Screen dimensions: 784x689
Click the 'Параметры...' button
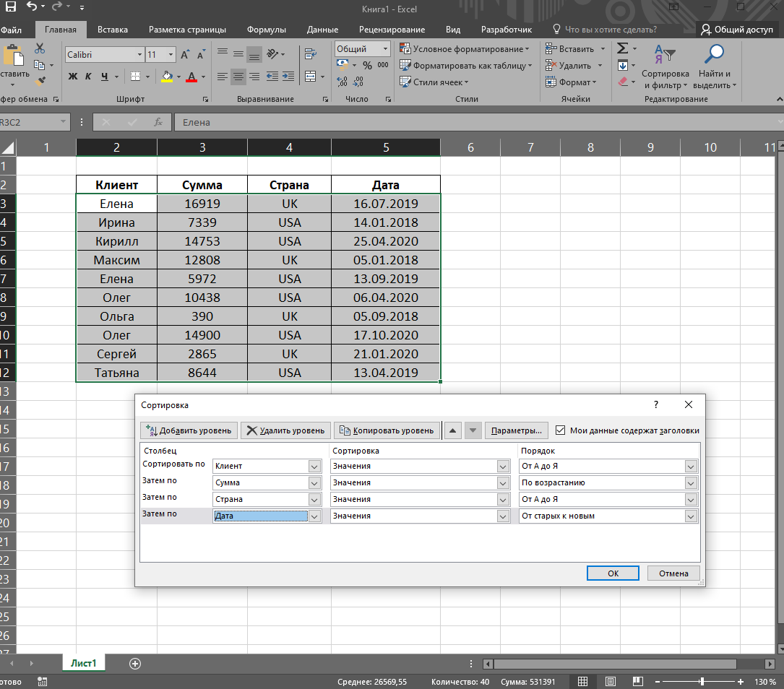pos(516,430)
